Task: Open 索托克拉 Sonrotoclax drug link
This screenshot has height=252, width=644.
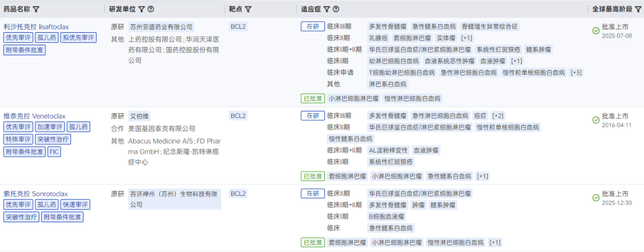Action: click(x=36, y=194)
